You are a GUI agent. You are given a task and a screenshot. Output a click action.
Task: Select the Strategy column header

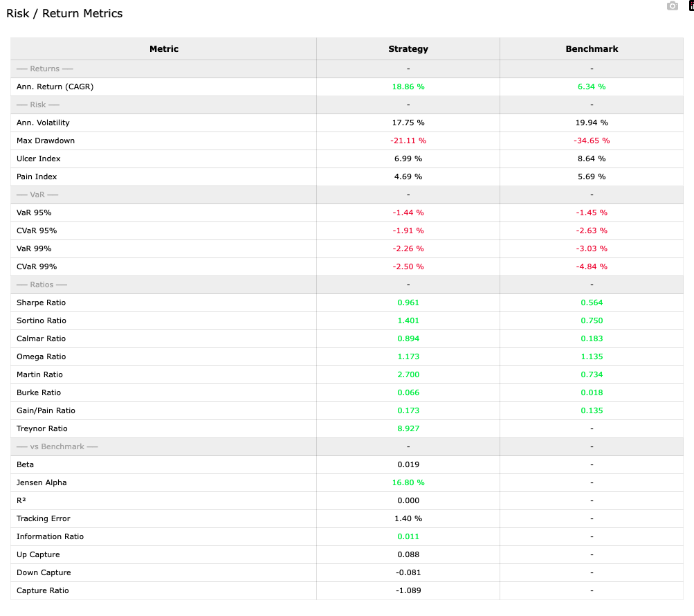[x=408, y=49]
